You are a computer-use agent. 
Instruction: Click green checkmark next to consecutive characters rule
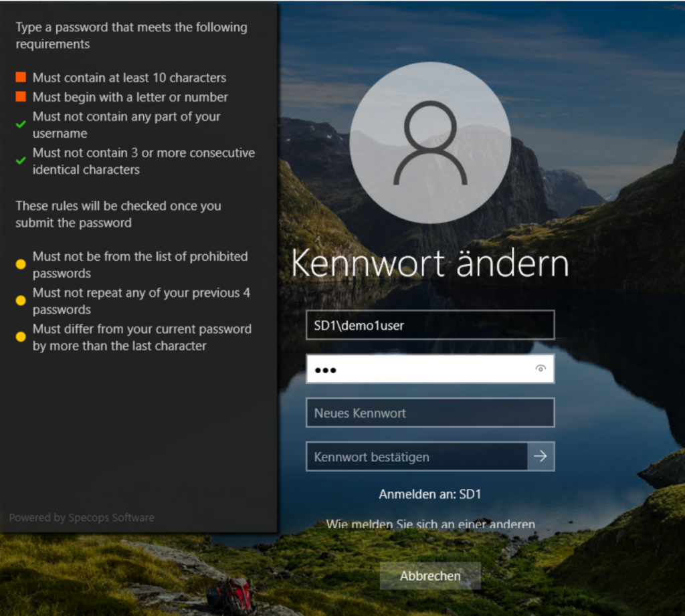click(x=21, y=161)
